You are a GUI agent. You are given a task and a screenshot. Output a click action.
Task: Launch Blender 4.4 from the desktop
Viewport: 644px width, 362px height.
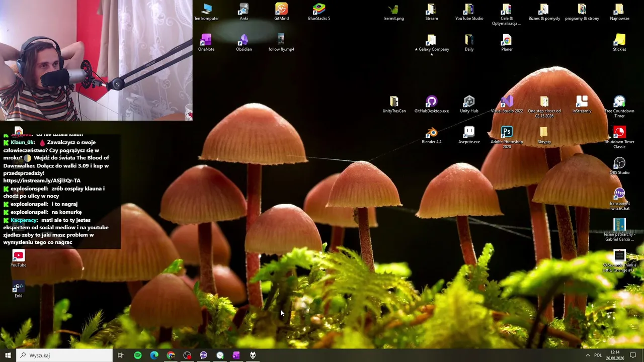point(431,135)
